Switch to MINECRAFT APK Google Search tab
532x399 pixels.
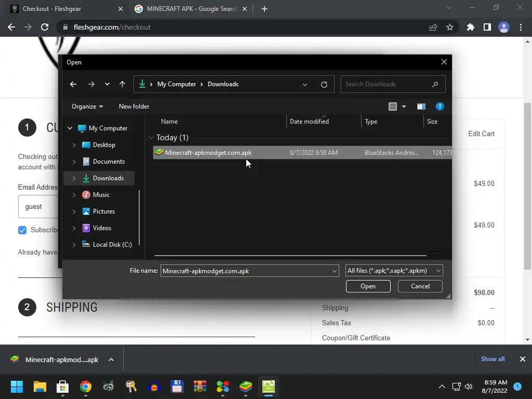[191, 9]
